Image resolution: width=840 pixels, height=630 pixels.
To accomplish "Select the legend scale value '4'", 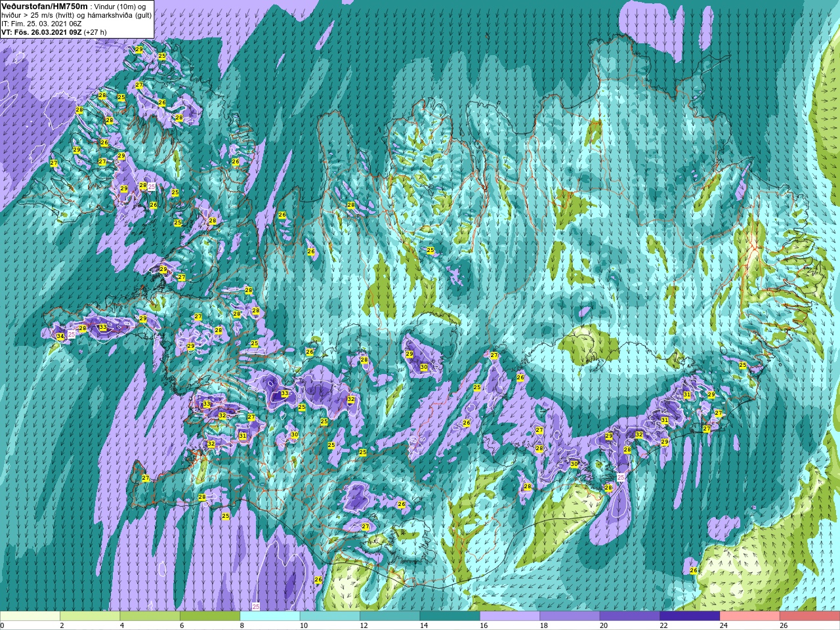I will pyautogui.click(x=122, y=625).
